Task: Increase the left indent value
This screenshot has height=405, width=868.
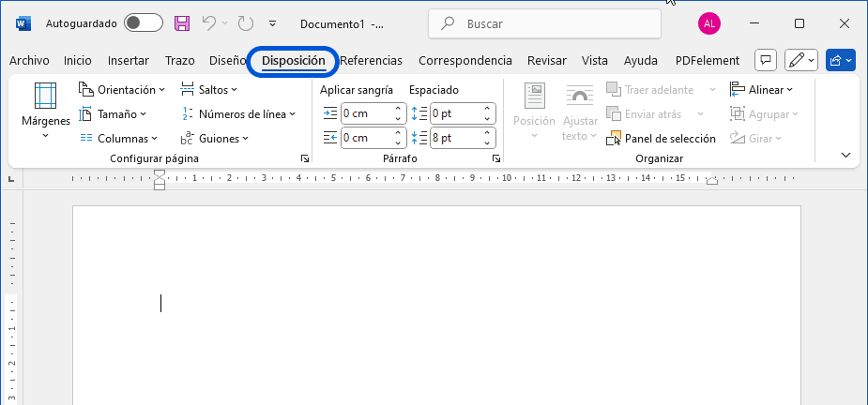Action: 398,109
